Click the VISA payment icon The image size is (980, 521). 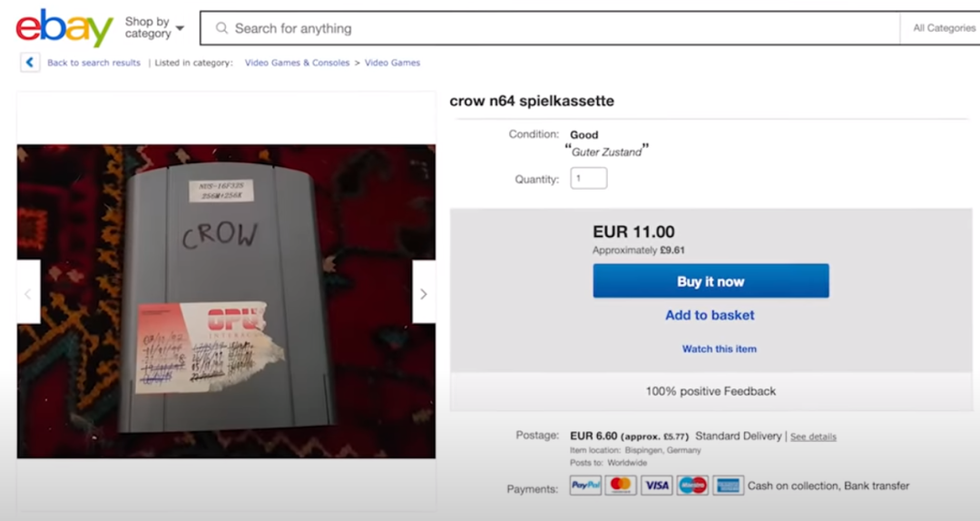657,486
